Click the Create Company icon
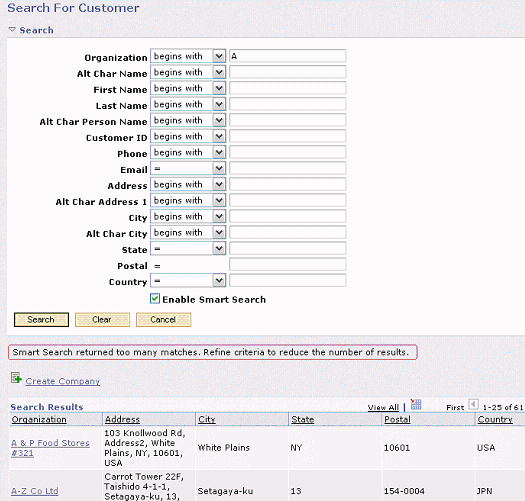 (x=16, y=378)
